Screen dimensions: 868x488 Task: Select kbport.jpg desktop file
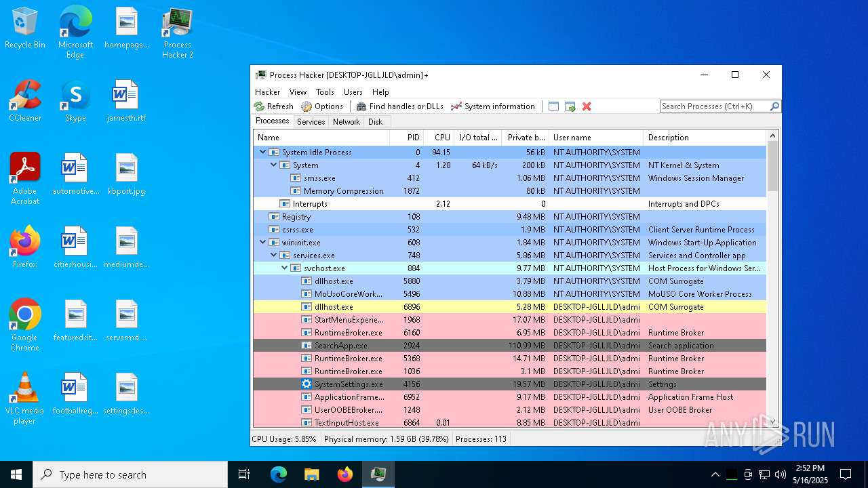pos(126,174)
